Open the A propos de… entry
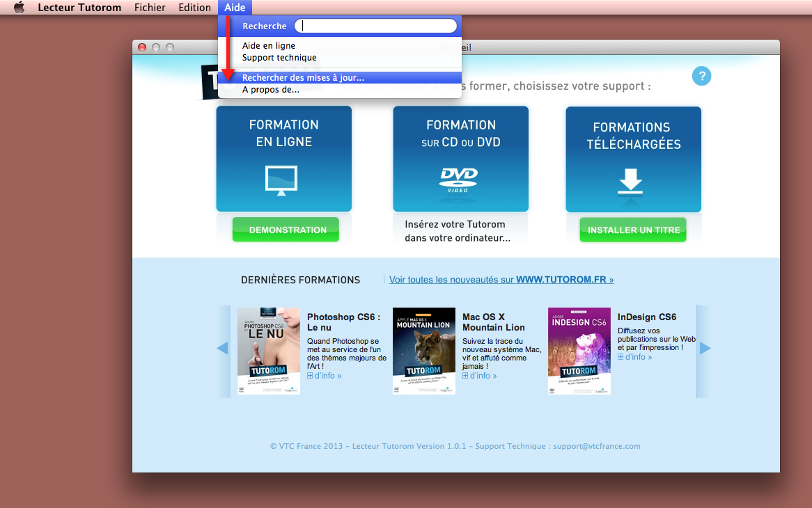 click(x=340, y=90)
